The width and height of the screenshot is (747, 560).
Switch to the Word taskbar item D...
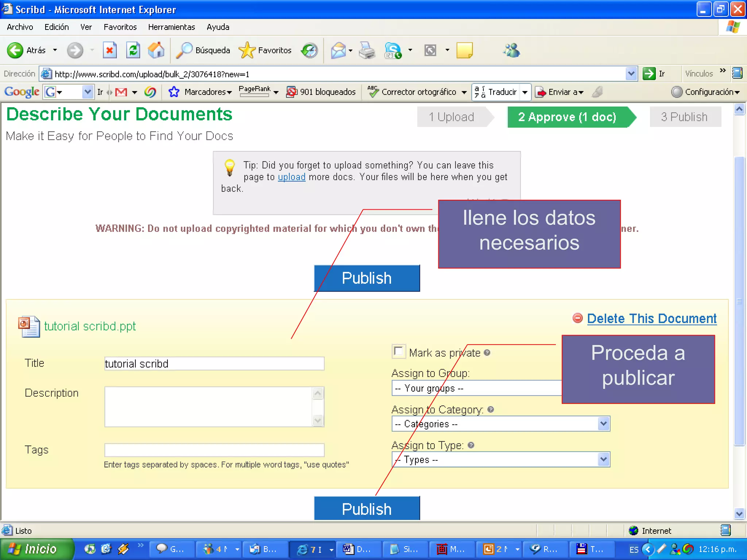coord(358,549)
